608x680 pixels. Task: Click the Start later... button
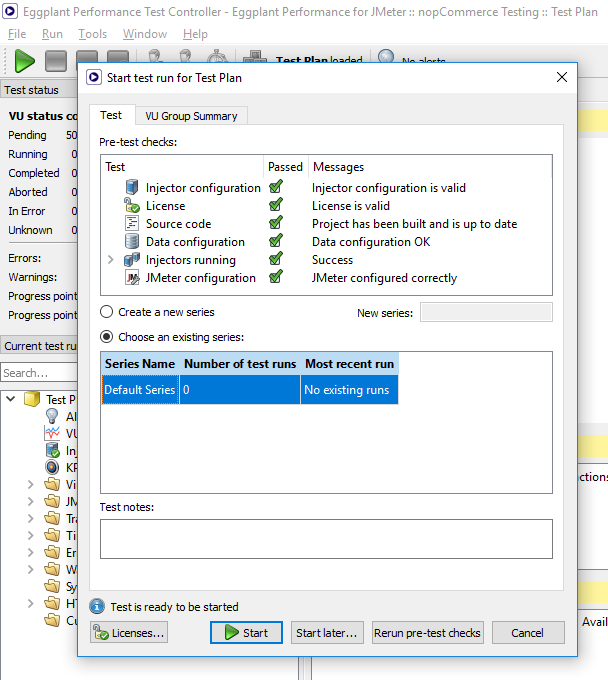[327, 633]
